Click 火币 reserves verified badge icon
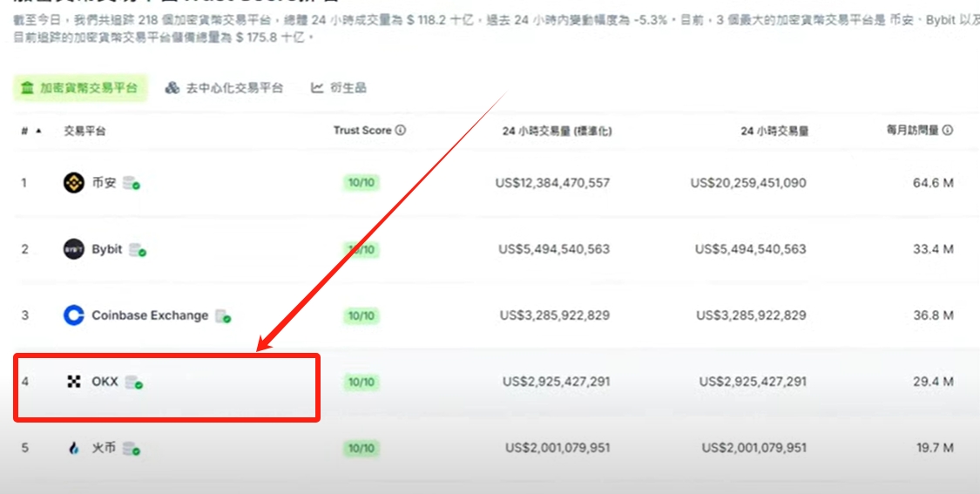Image resolution: width=980 pixels, height=494 pixels. click(132, 449)
